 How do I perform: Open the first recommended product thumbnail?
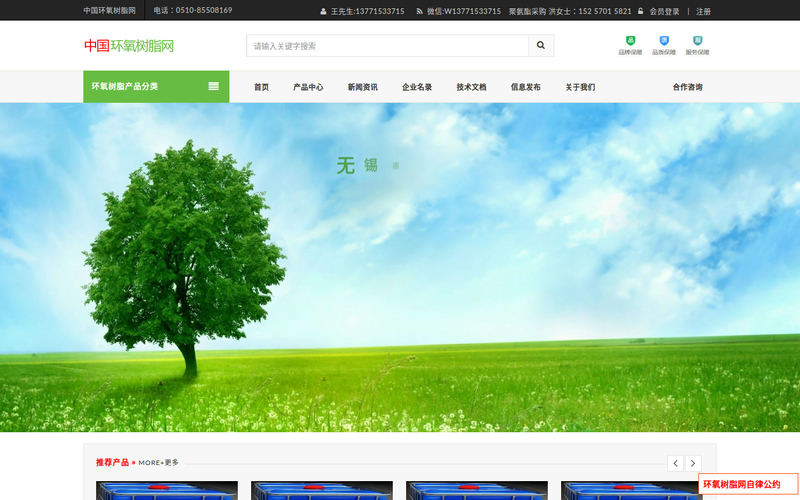167,490
